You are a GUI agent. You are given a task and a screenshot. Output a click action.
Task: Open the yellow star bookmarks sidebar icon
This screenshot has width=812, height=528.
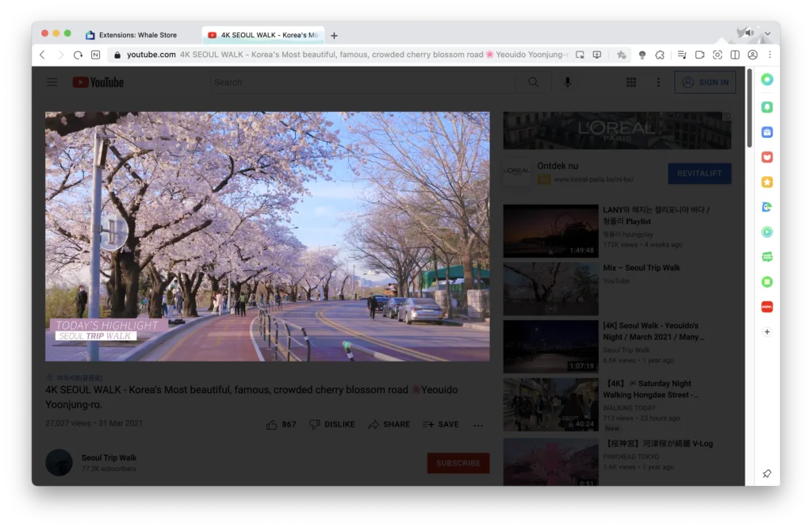767,182
